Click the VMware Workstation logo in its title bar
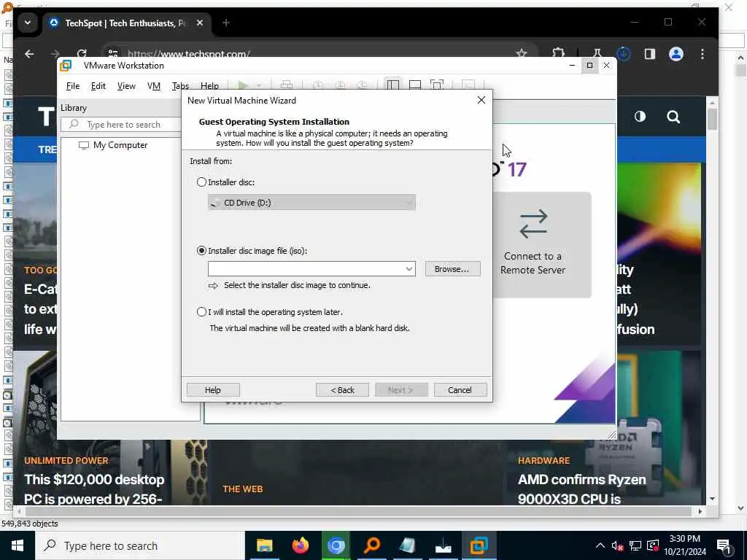747x560 pixels. 66,66
